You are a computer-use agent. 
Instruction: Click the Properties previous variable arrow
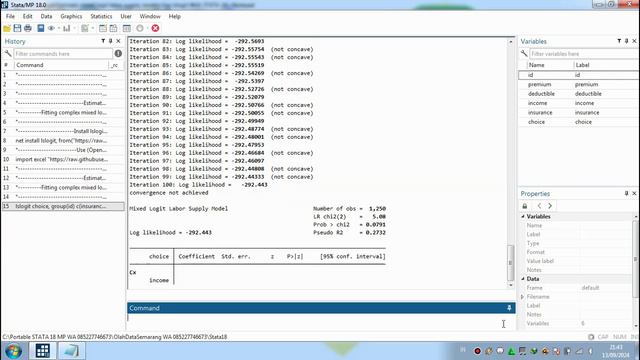tap(539, 206)
